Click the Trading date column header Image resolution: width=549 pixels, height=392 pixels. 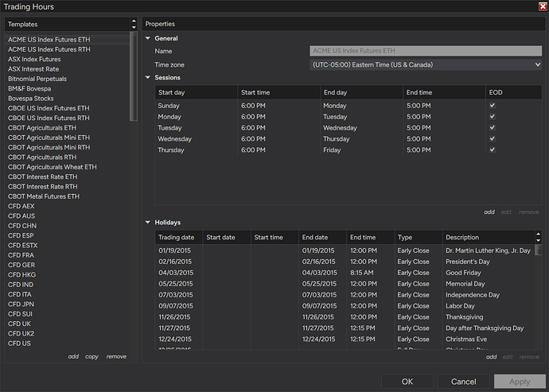click(179, 237)
